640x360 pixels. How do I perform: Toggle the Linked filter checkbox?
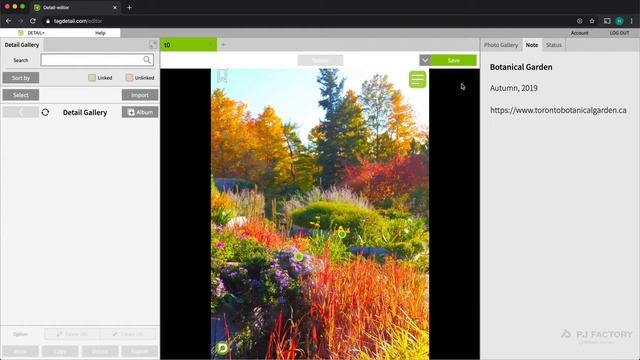[x=92, y=78]
